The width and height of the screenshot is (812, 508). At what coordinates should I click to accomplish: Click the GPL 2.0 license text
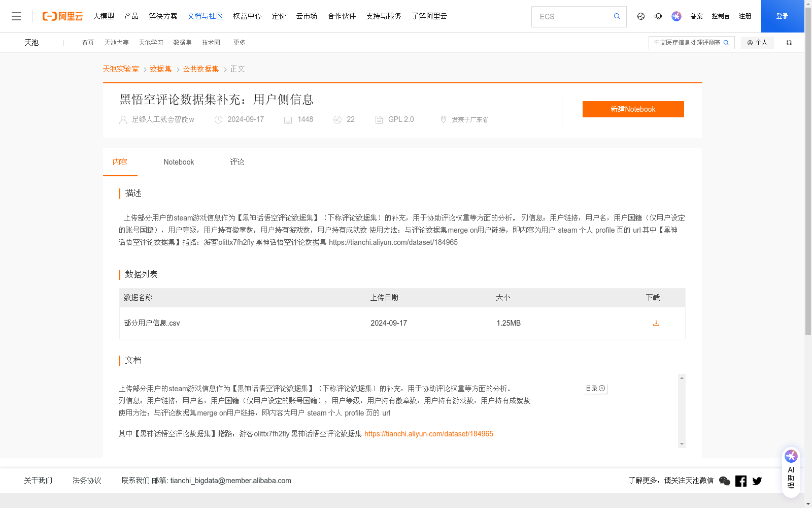point(401,119)
